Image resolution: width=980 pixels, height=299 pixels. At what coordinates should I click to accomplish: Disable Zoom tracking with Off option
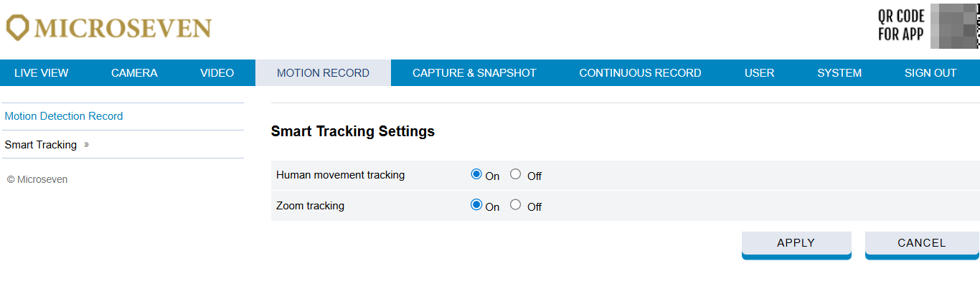point(515,205)
